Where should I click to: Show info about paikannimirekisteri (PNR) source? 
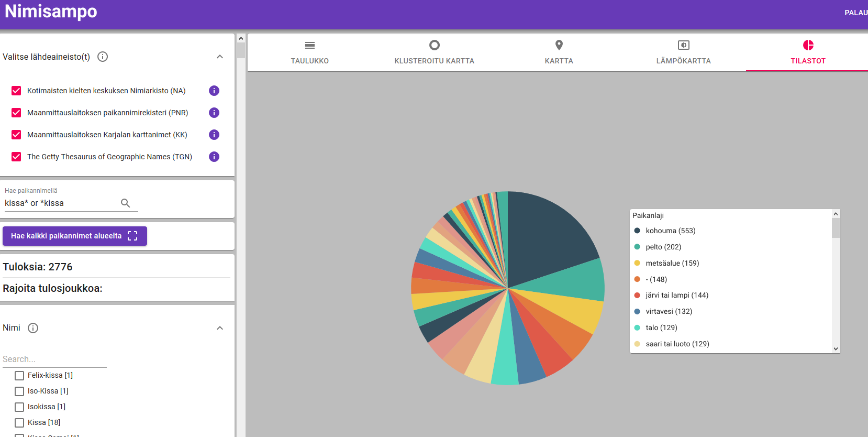click(x=214, y=113)
